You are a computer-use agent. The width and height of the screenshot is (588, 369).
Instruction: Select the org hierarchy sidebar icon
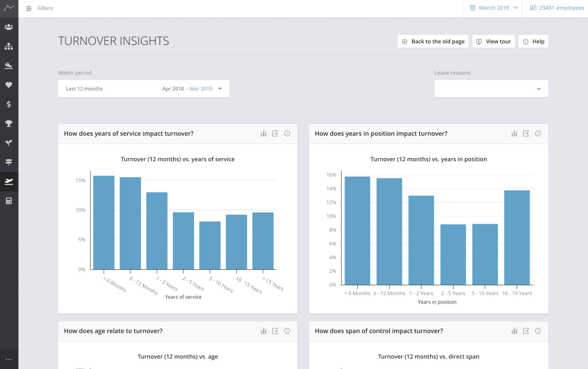pos(9,46)
